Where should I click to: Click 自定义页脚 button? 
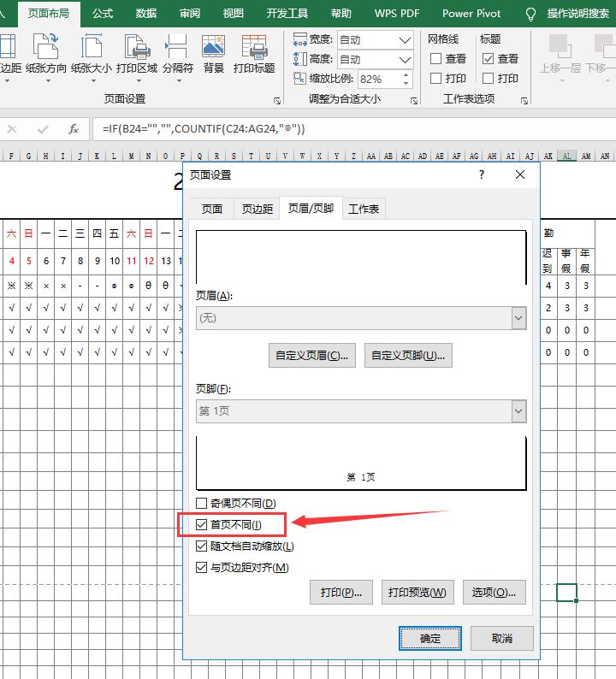(x=408, y=356)
